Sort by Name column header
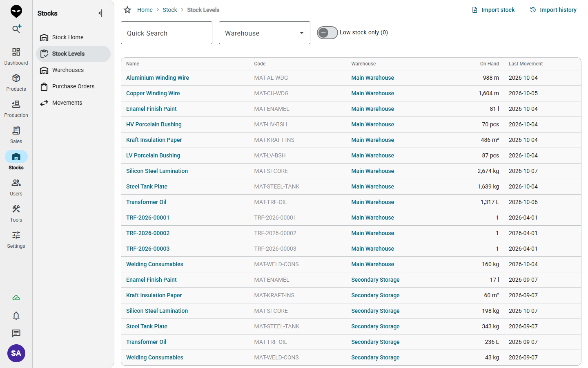588x368 pixels. pos(133,64)
